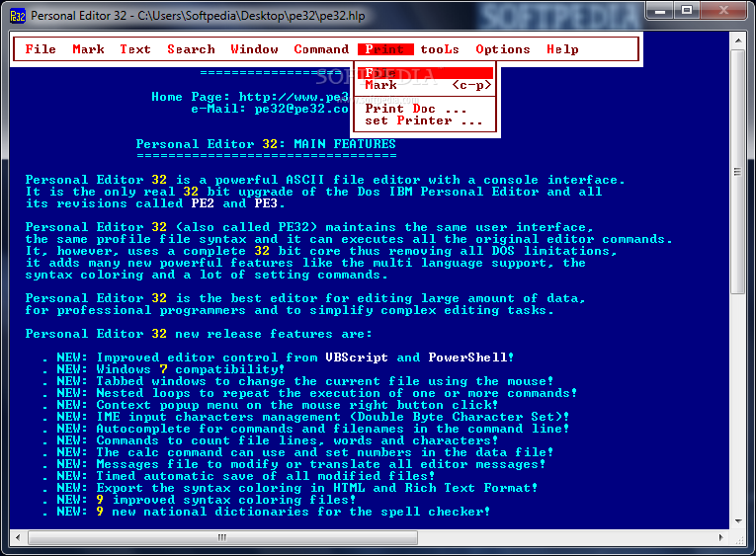Click the PE32 application icon in title bar

(18, 16)
